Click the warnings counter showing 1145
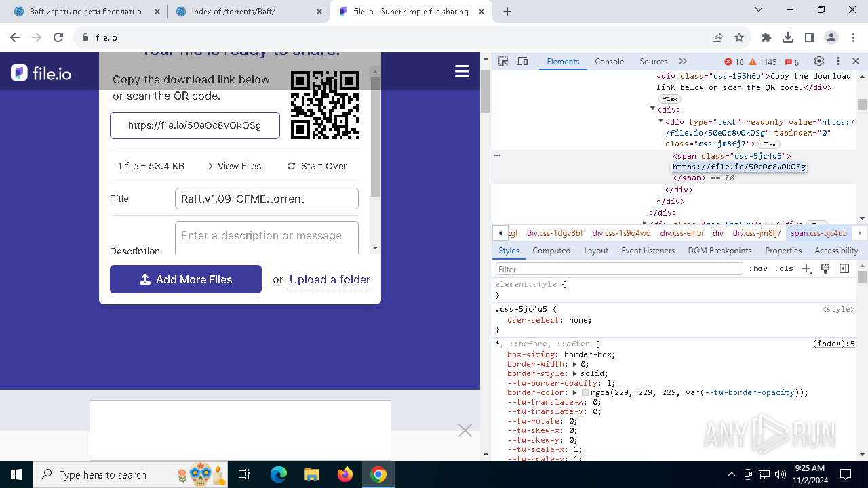868x488 pixels. point(764,62)
